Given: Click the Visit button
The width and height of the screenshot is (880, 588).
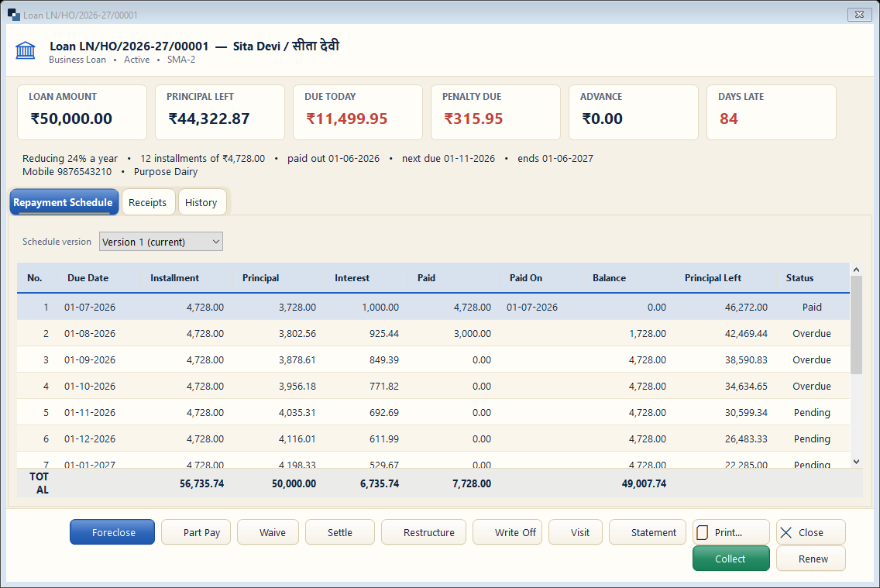Looking at the screenshot, I should pyautogui.click(x=576, y=532).
